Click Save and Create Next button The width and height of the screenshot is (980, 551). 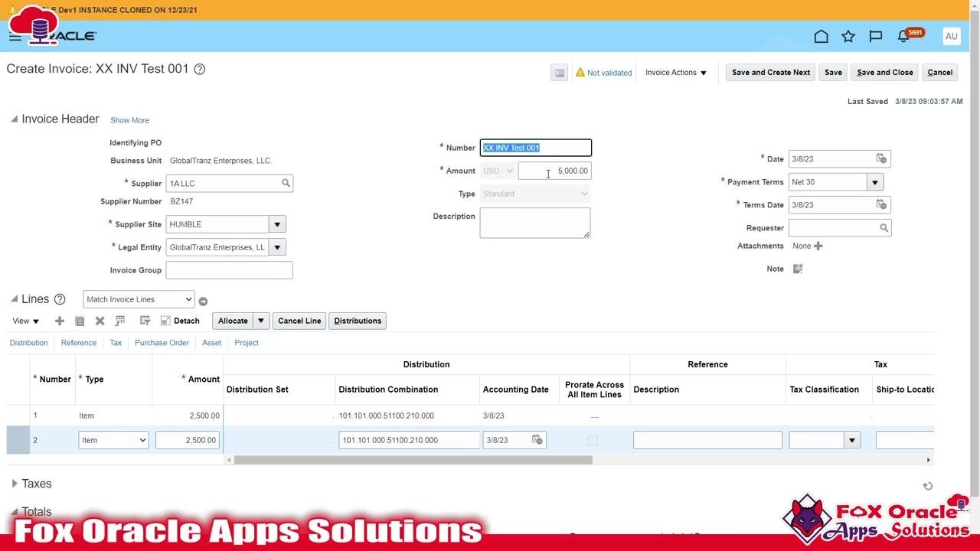pyautogui.click(x=771, y=73)
